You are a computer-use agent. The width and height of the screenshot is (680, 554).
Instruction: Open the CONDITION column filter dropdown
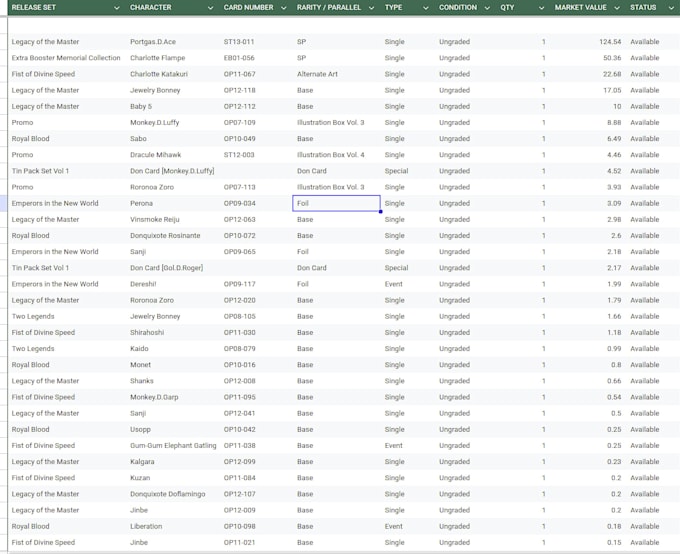pyautogui.click(x=487, y=8)
